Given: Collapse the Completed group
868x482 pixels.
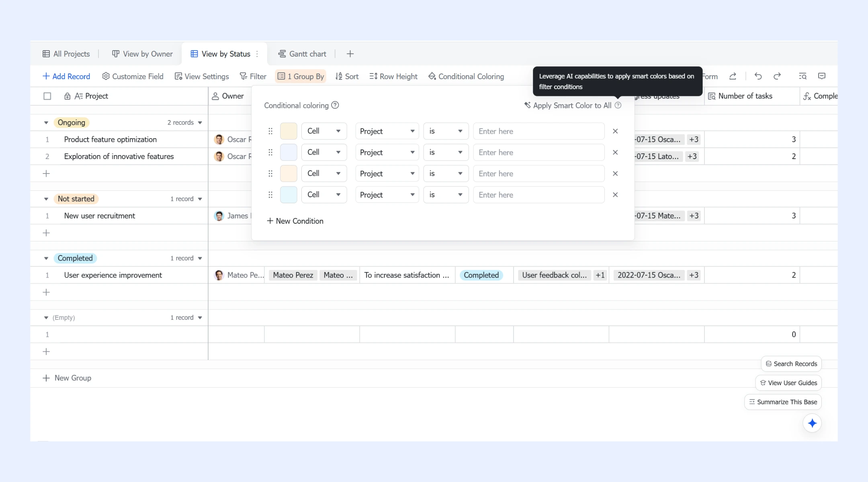Looking at the screenshot, I should 46,259.
